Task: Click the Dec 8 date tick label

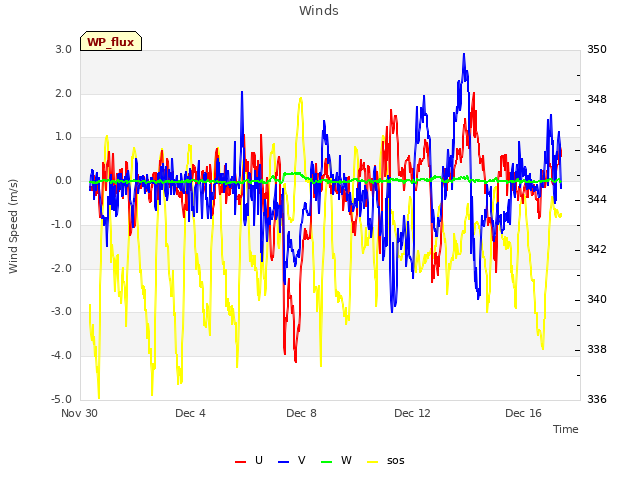Action: 301,413
